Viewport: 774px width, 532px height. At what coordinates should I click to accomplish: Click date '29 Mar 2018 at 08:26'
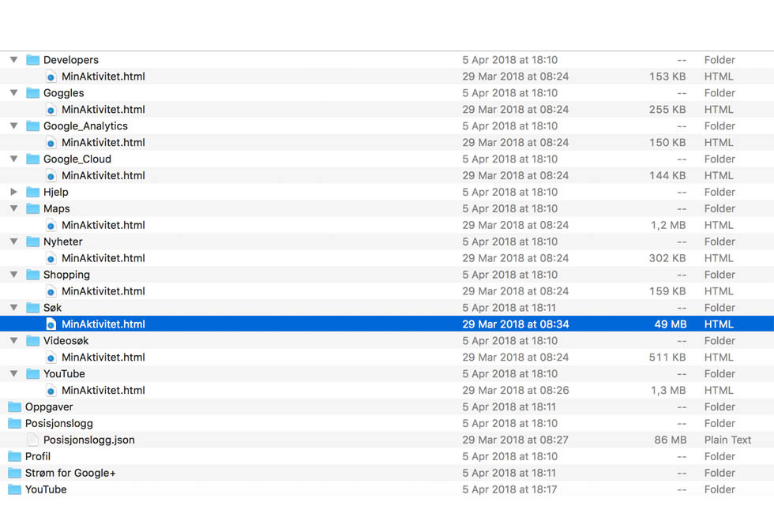pyautogui.click(x=515, y=391)
